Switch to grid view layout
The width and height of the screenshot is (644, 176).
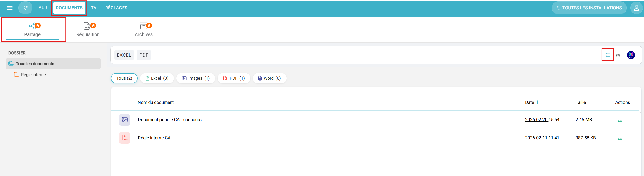tap(618, 55)
